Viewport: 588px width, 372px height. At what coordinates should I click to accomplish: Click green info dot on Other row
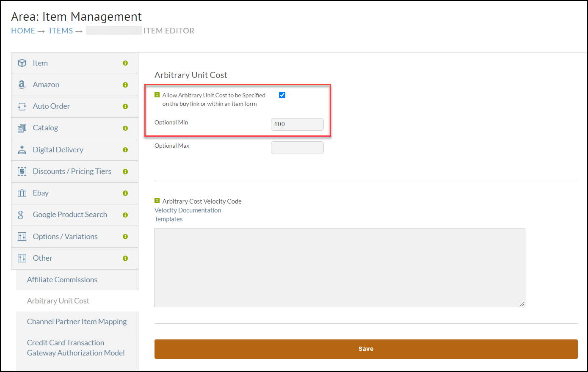click(125, 258)
